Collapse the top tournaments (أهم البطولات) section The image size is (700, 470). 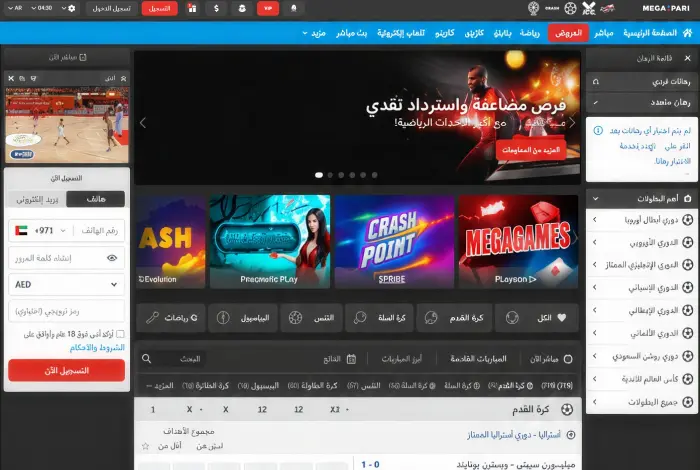(x=595, y=199)
